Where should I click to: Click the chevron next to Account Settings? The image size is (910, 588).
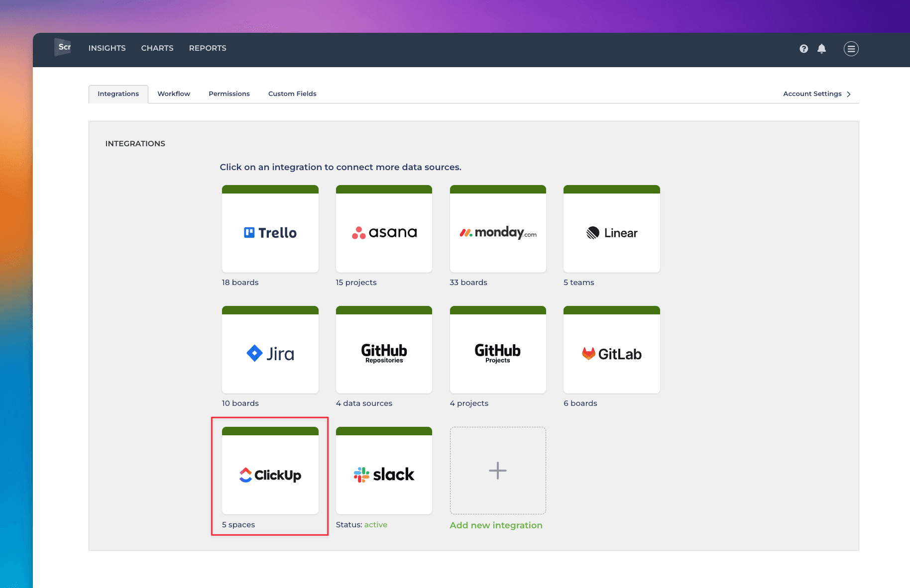click(x=849, y=94)
